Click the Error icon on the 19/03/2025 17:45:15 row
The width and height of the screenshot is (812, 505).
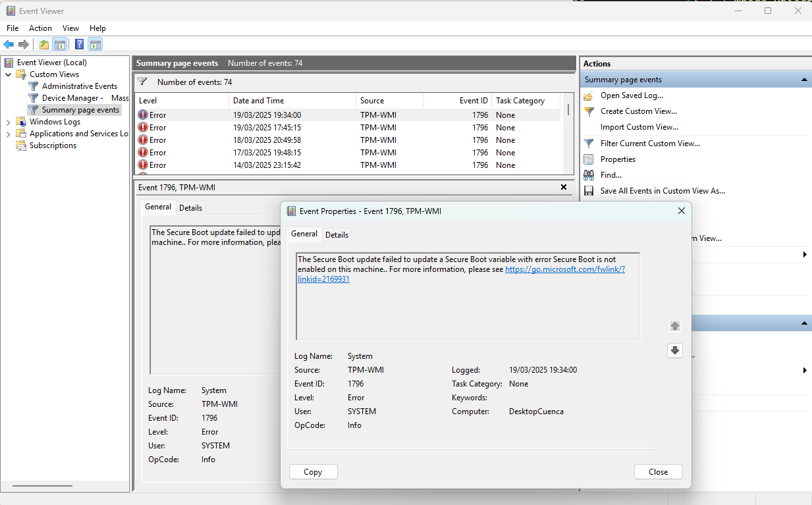tap(143, 127)
